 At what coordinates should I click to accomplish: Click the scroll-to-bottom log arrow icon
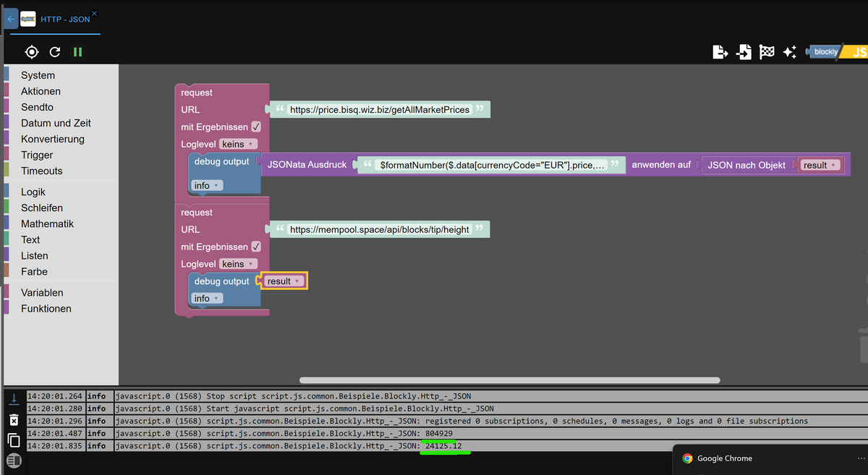13,401
